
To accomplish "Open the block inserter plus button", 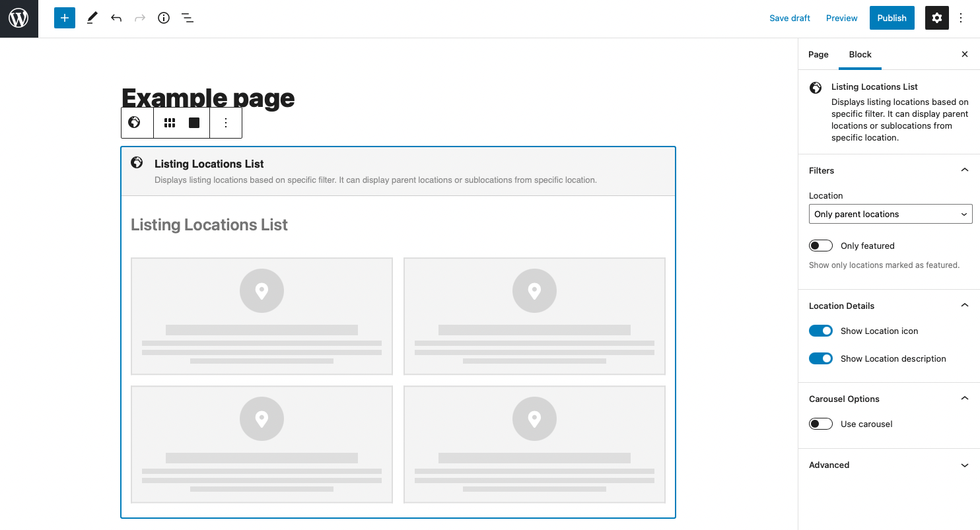I will pos(65,18).
